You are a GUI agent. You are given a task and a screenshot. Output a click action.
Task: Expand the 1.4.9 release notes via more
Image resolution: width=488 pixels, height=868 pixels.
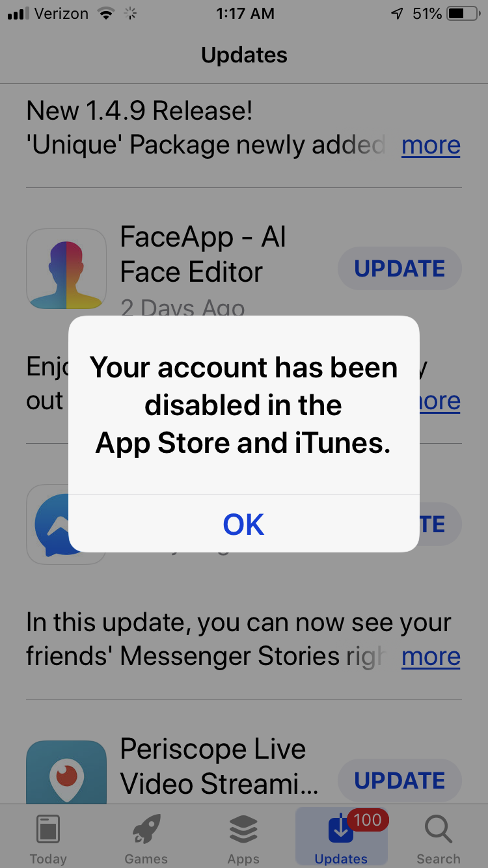click(431, 145)
